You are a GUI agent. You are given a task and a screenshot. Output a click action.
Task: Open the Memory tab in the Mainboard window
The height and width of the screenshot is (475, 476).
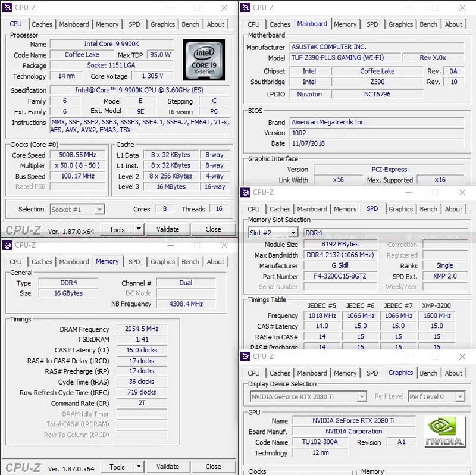point(345,24)
